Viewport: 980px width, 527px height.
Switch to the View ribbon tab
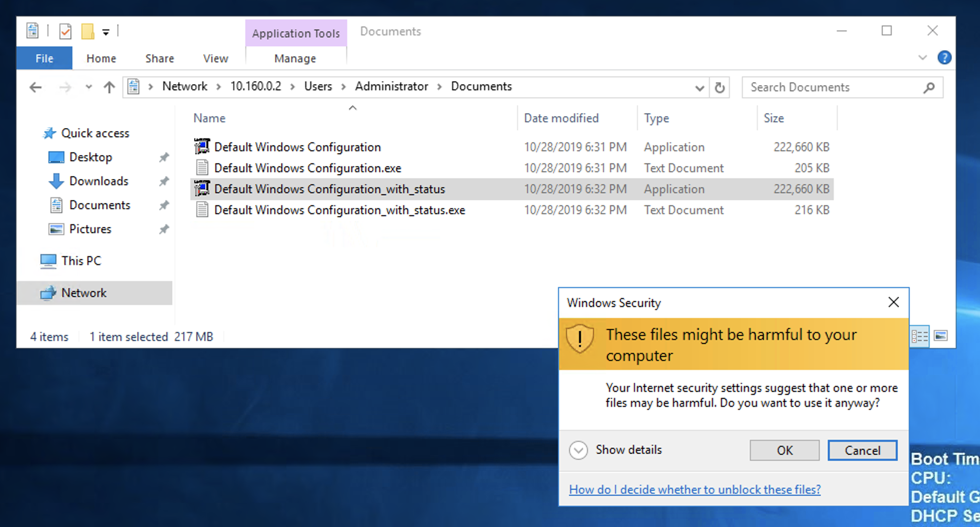(216, 58)
